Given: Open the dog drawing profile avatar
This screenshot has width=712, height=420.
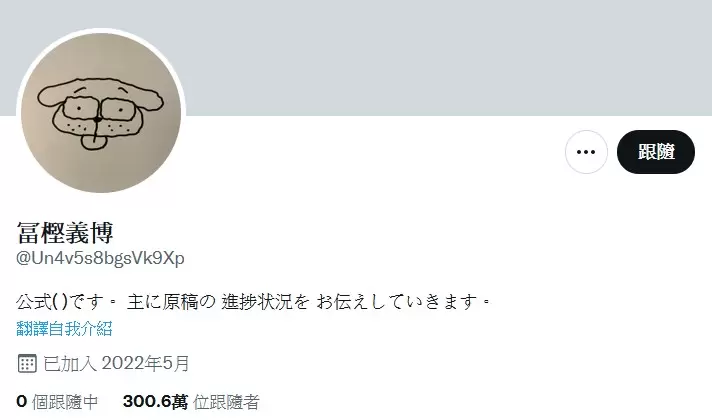Looking at the screenshot, I should [101, 112].
